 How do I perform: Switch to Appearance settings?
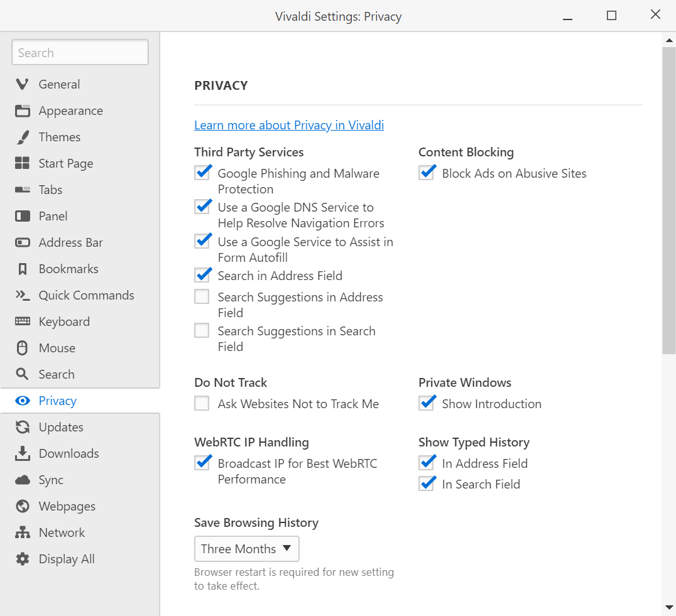click(80, 111)
